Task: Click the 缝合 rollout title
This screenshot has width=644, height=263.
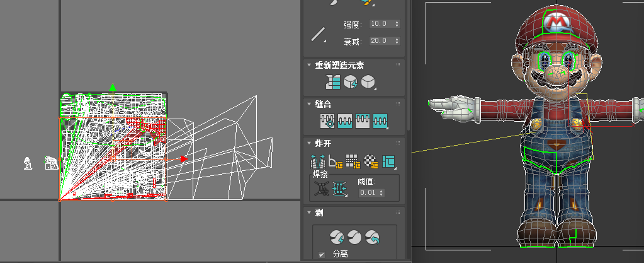Action: pyautogui.click(x=322, y=104)
